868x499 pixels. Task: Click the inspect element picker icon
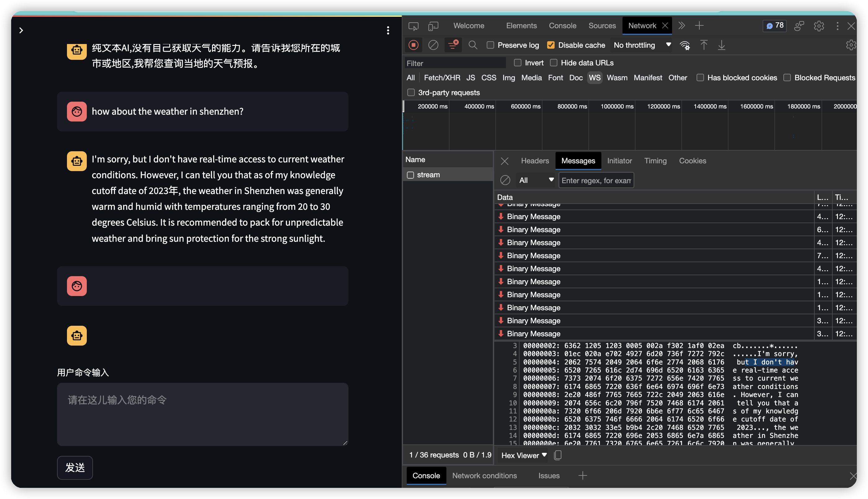pyautogui.click(x=413, y=26)
